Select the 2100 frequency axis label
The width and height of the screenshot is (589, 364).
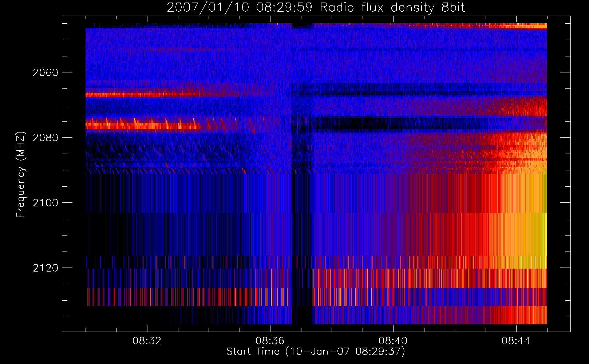(46, 203)
